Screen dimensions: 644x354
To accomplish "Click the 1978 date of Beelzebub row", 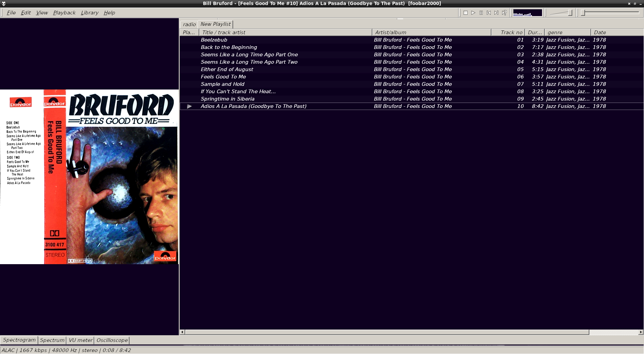I will coord(599,40).
